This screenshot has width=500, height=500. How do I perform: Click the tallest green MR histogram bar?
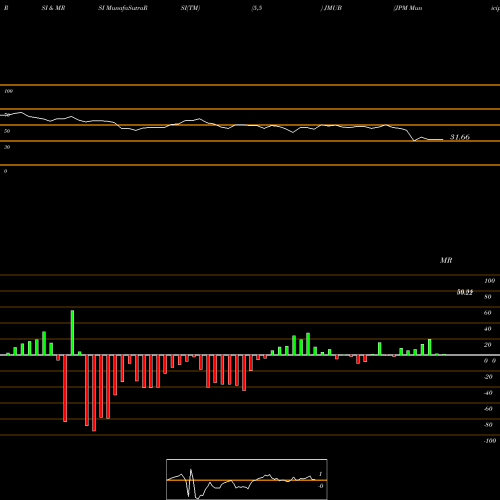72,333
